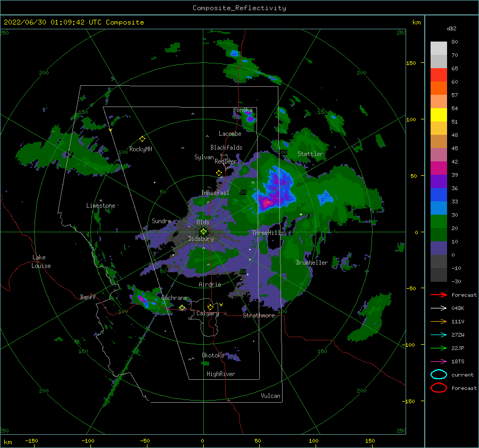Click the Blackfalds label
This screenshot has width=479, height=448.
pyautogui.click(x=226, y=148)
